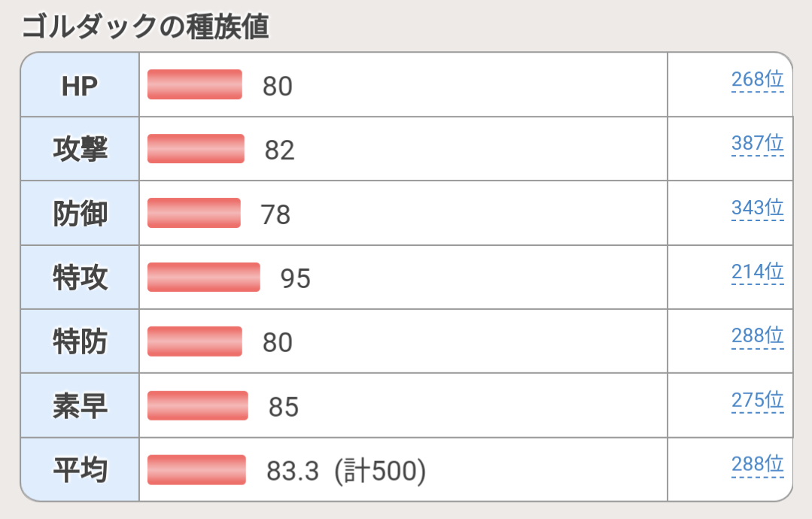Select the HP row header cell
Image resolution: width=812 pixels, height=519 pixels.
coord(80,86)
